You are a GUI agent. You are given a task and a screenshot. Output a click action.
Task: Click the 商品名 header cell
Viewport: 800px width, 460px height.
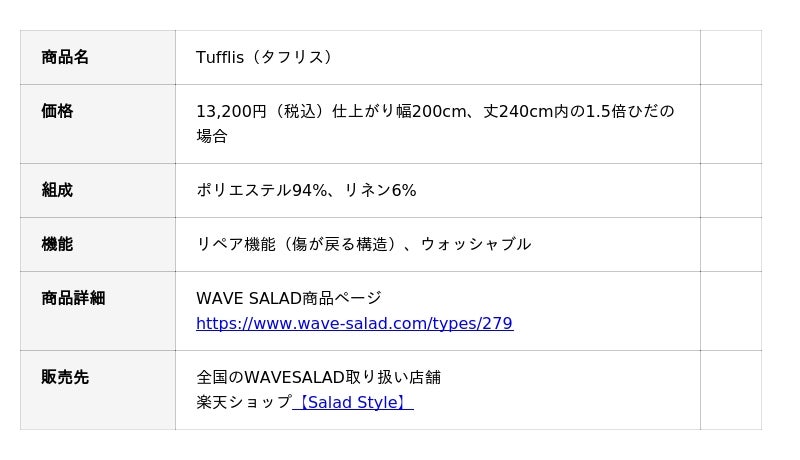coord(65,57)
